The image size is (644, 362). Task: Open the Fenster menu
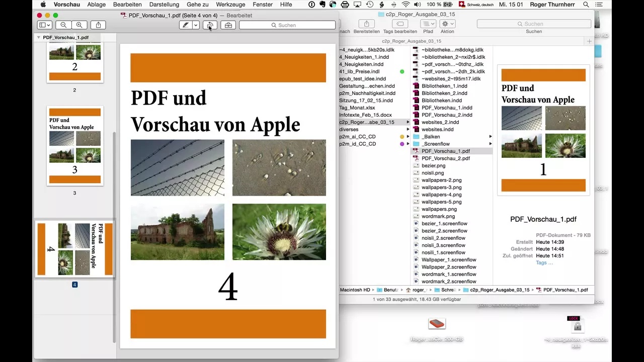(x=263, y=5)
